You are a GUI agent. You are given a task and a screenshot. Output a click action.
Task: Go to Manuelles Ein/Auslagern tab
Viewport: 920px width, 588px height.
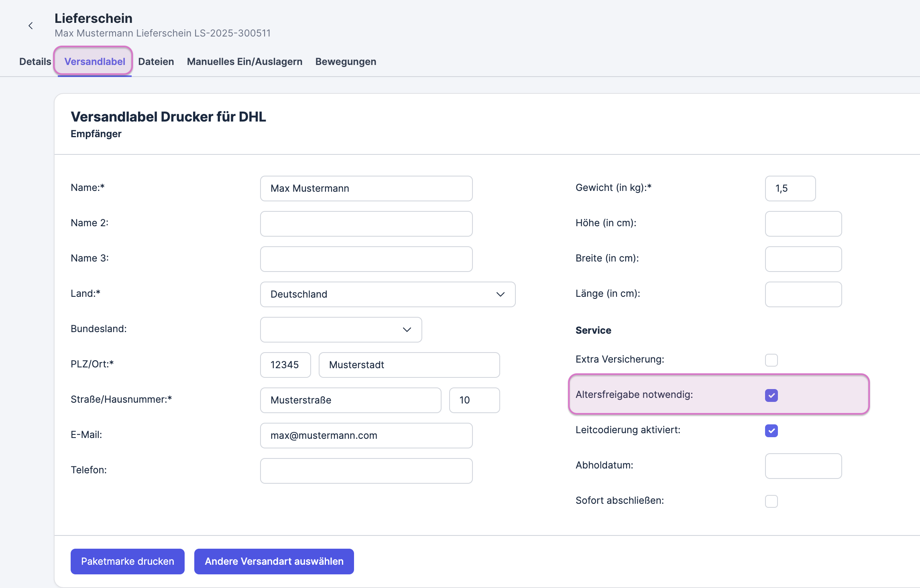(x=244, y=61)
